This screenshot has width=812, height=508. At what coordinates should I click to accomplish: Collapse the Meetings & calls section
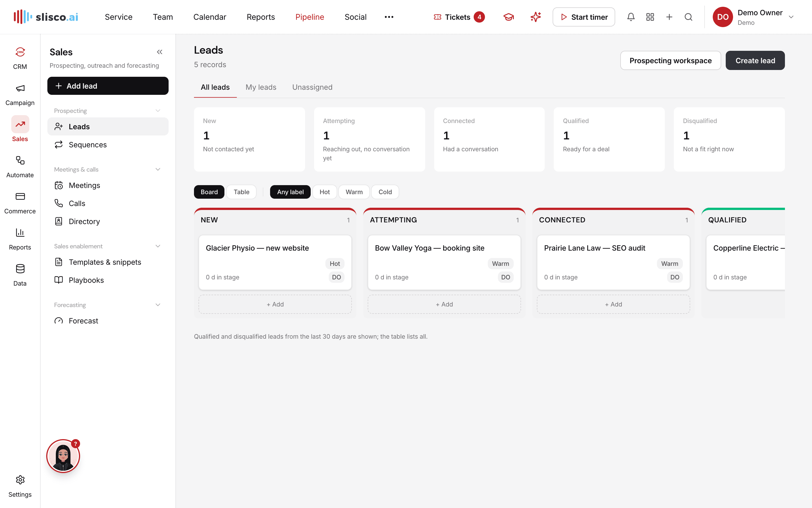tap(158, 169)
